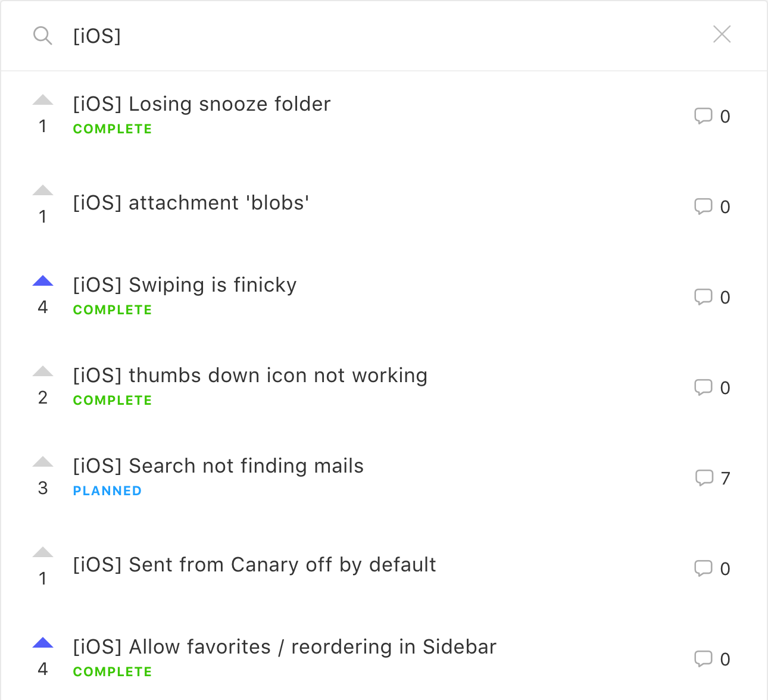768x700 pixels.
Task: Upvote 'Sent from Canary off by default'
Action: click(x=43, y=552)
